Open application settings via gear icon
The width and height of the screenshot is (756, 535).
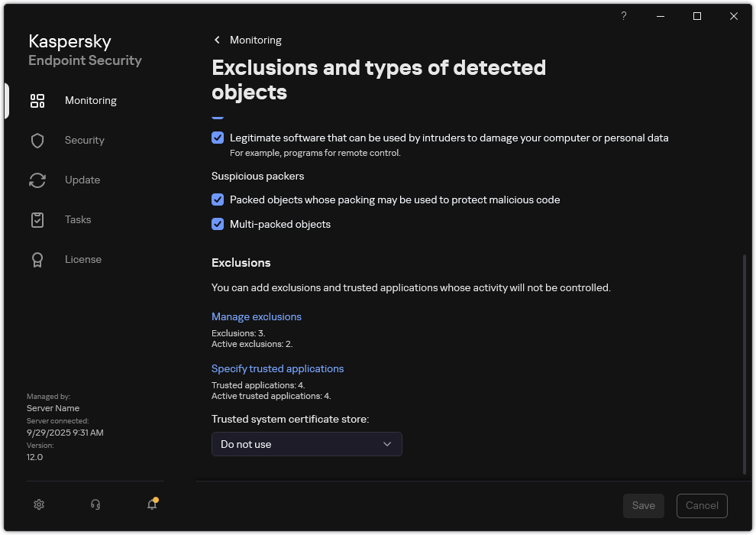[39, 504]
